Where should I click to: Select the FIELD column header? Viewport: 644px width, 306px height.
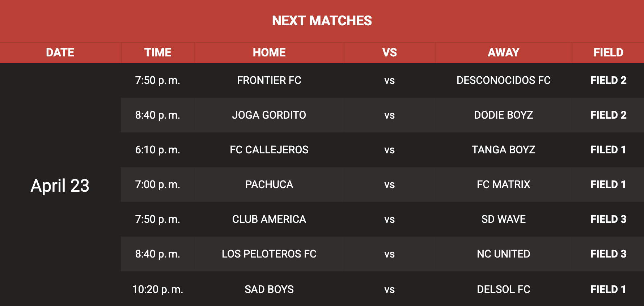tap(608, 52)
